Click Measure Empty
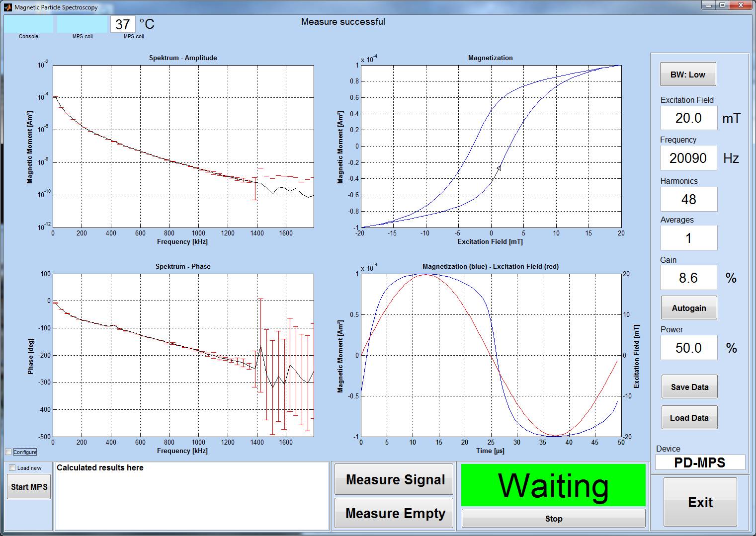 (x=394, y=513)
